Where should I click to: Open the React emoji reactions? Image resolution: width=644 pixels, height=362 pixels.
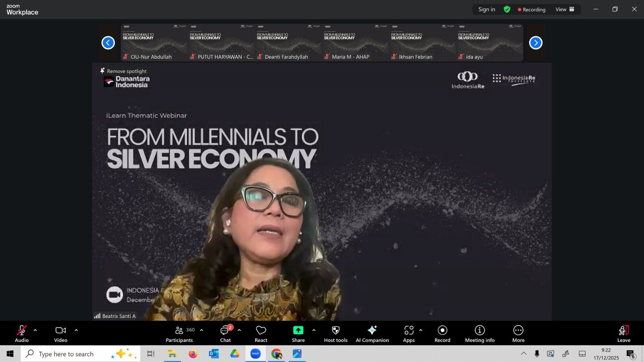pos(261,333)
